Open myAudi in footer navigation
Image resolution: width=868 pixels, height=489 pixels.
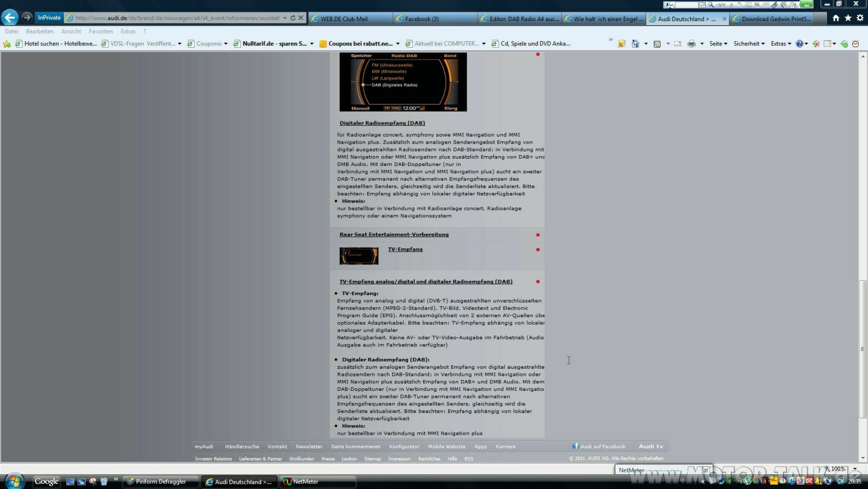(204, 447)
